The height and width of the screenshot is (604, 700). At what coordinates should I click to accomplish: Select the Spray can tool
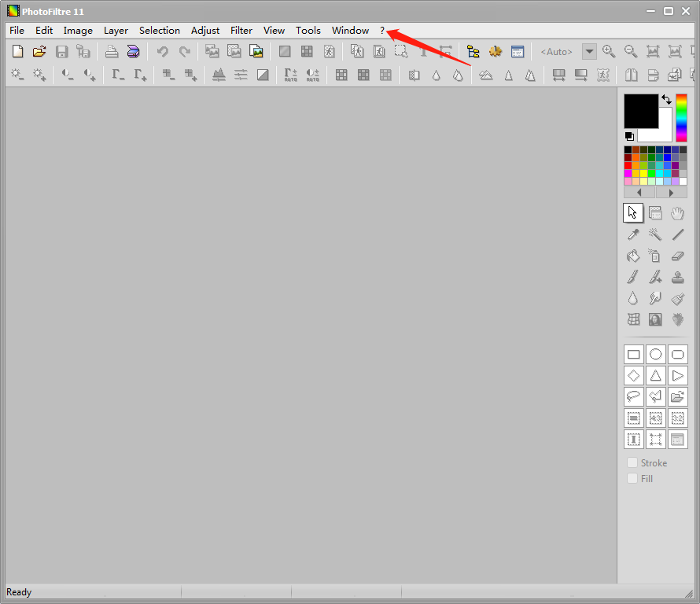[x=655, y=256]
